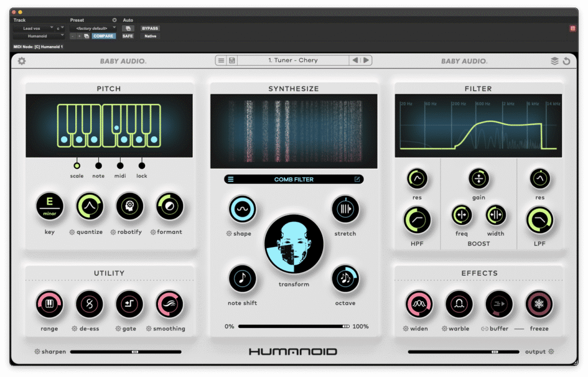Select note pitch mode
Image resolution: width=588 pixels, height=377 pixels.
click(x=98, y=166)
